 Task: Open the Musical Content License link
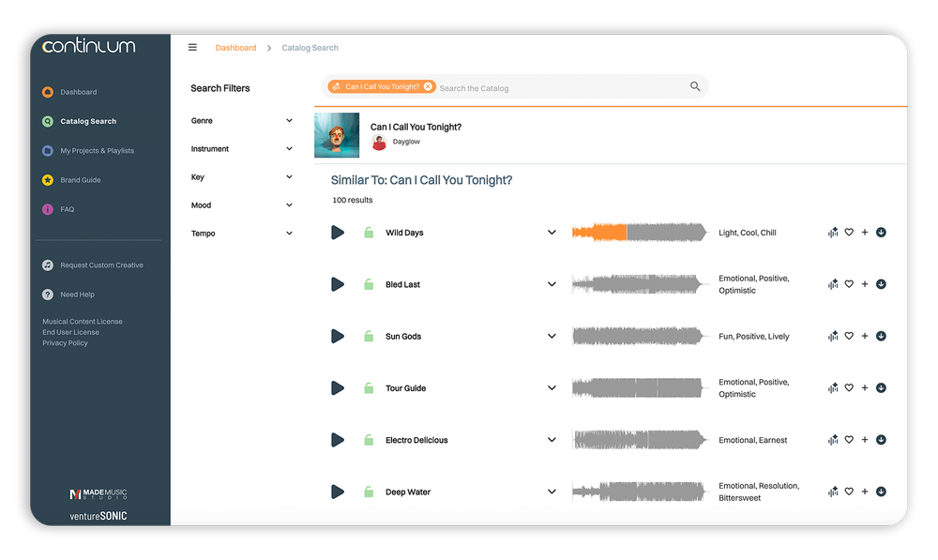[83, 322]
